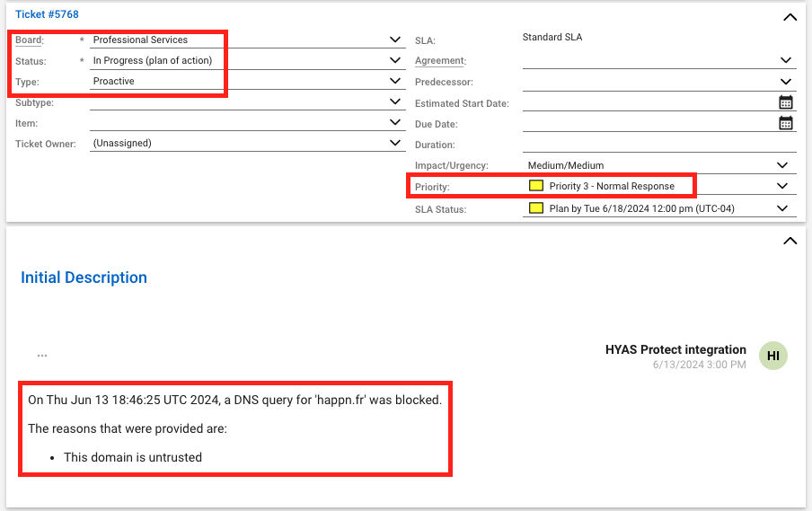Collapse the Ticket #5768 panel
Screen dimensions: 812x511
click(790, 16)
